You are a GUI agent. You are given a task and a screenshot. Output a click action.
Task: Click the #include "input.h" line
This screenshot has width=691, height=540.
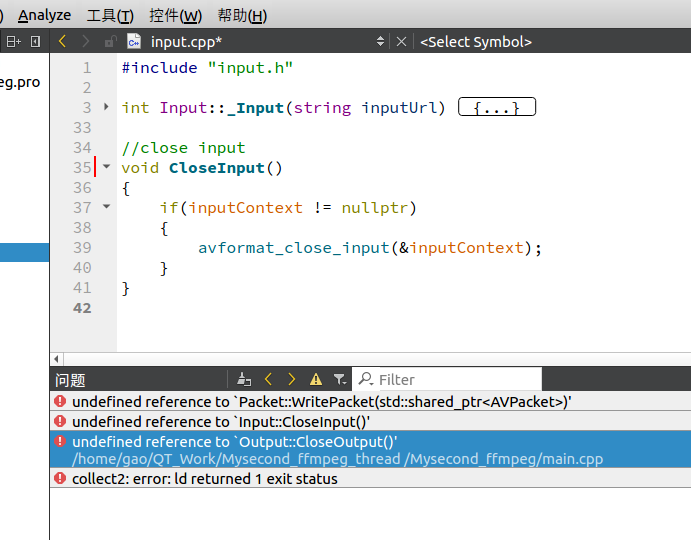[207, 67]
